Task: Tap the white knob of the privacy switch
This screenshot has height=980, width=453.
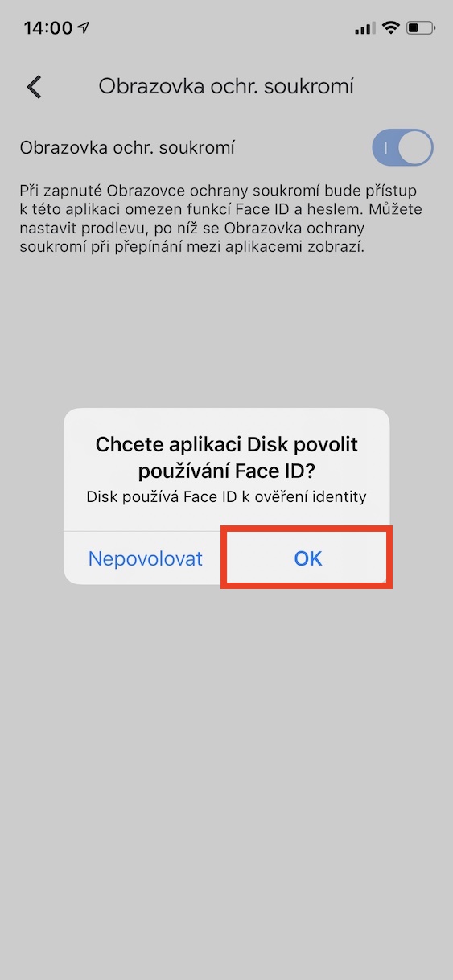Action: 415,148
